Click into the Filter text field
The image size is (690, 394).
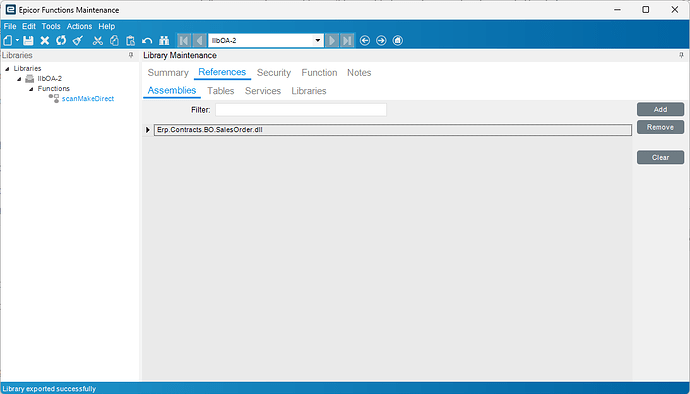coord(301,110)
